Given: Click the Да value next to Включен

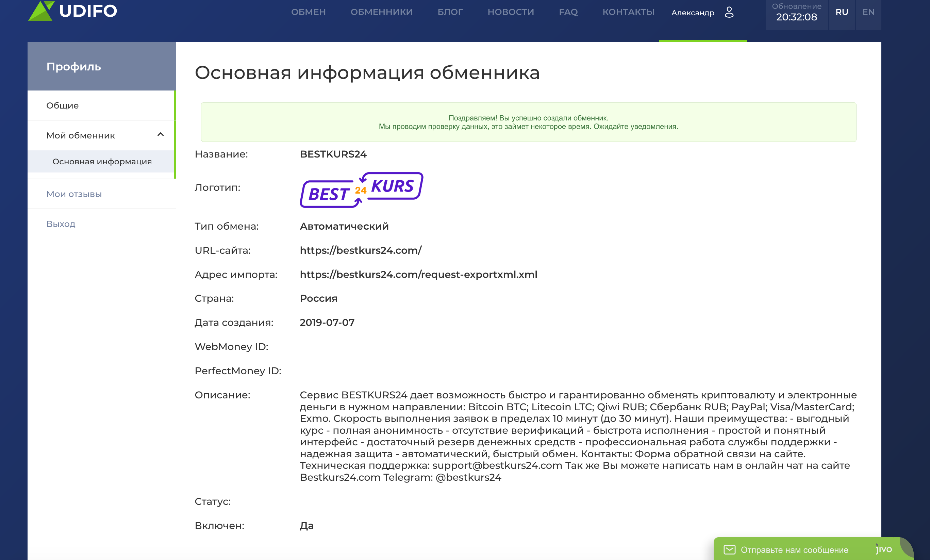Looking at the screenshot, I should (x=306, y=526).
